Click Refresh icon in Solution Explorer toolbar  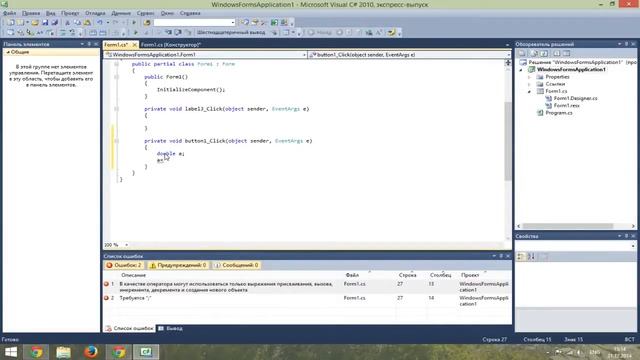click(x=544, y=53)
